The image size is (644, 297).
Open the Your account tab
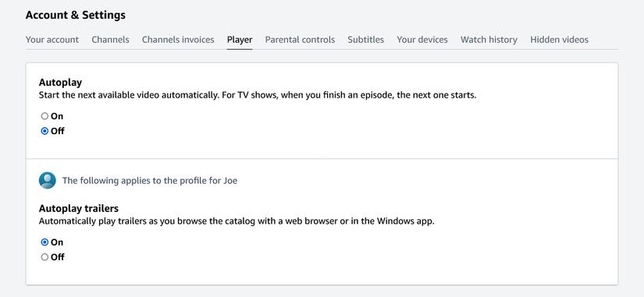click(52, 40)
